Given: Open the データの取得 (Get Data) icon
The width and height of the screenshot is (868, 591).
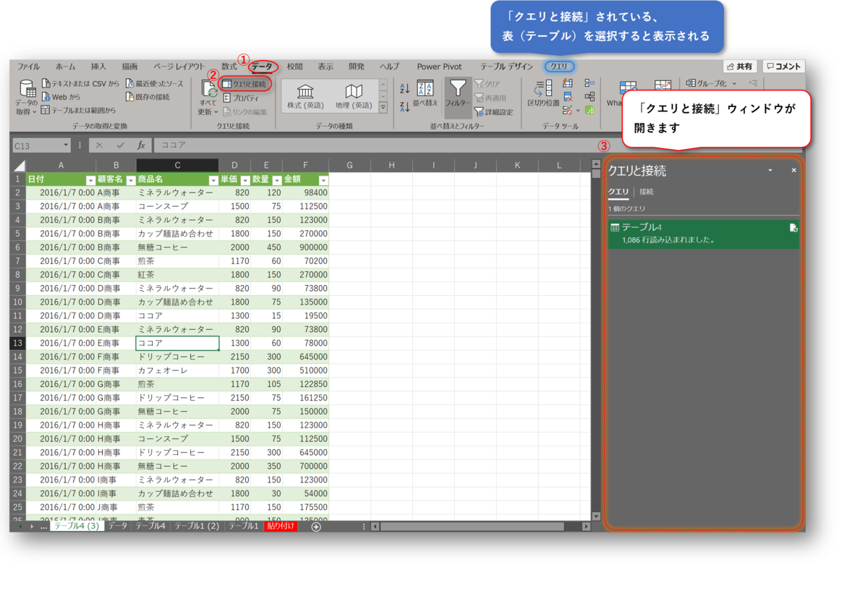Looking at the screenshot, I should pyautogui.click(x=27, y=95).
